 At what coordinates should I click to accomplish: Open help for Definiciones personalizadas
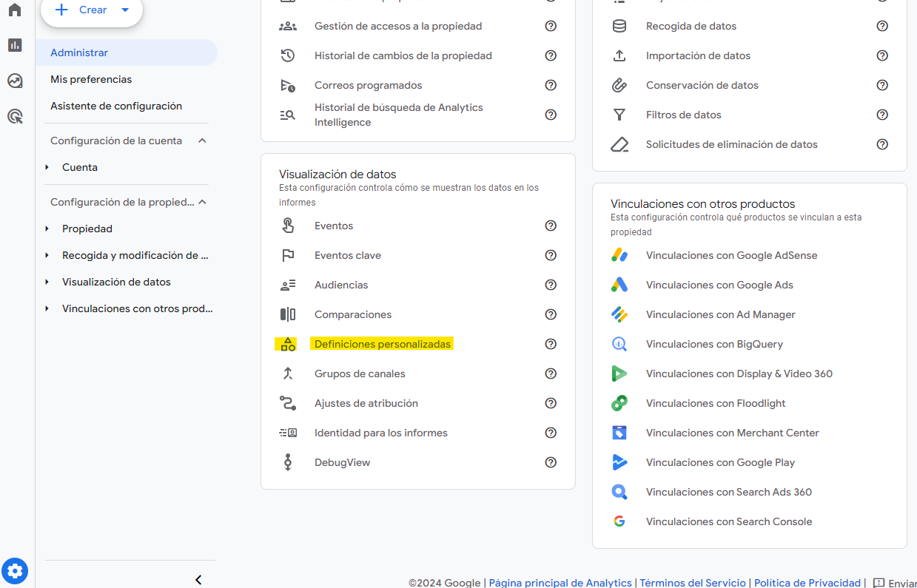click(x=551, y=344)
